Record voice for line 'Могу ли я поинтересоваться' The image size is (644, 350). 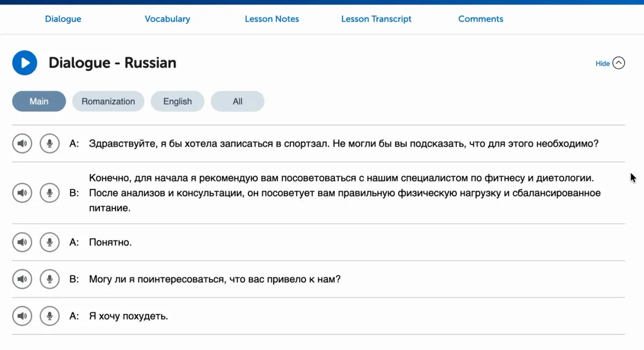point(50,279)
